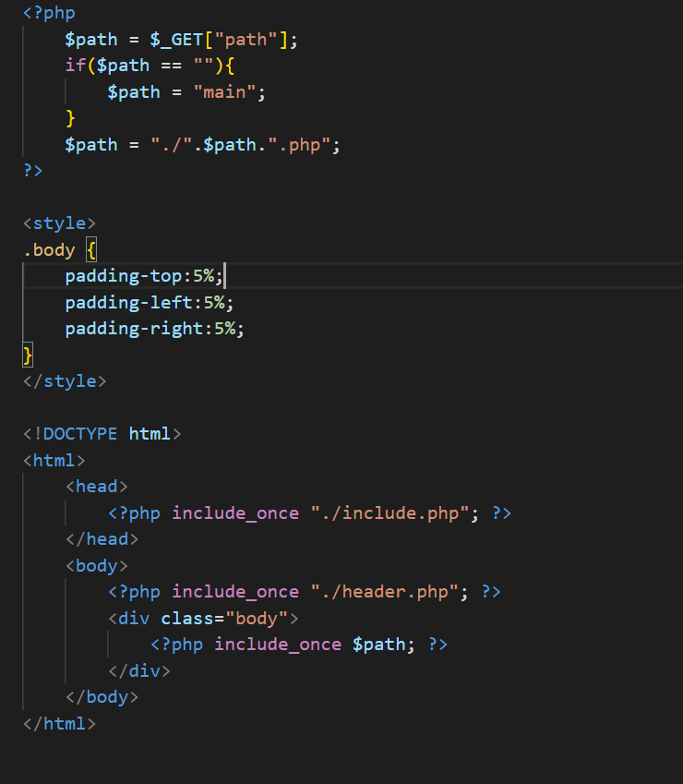Click the highlighted closing brace of .body rule

pos(28,355)
